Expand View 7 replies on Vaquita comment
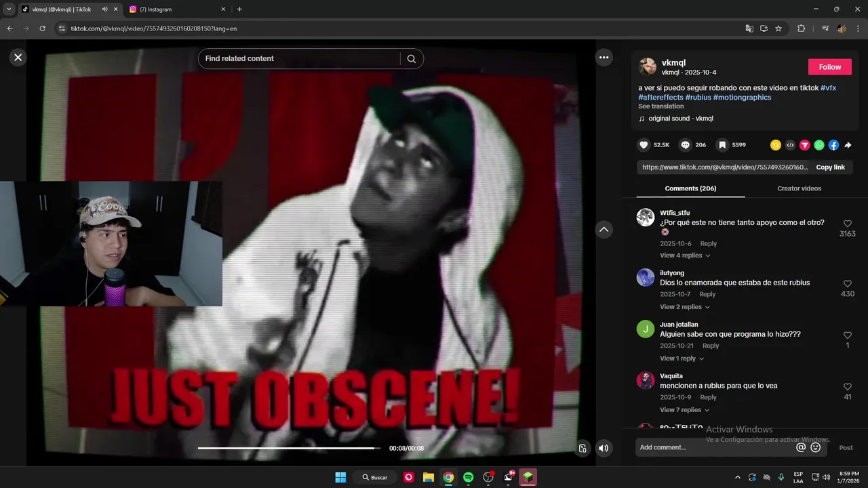The width and height of the screenshot is (868, 488). point(685,410)
